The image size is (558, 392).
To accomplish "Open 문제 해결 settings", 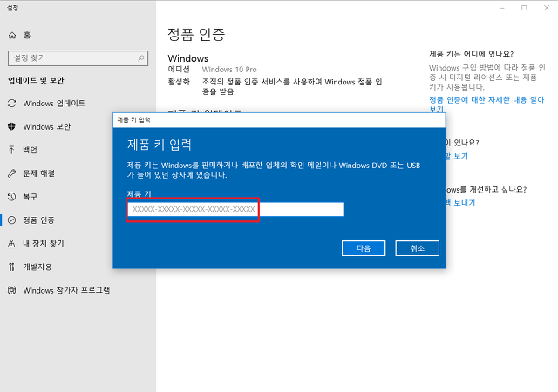I will point(39,173).
